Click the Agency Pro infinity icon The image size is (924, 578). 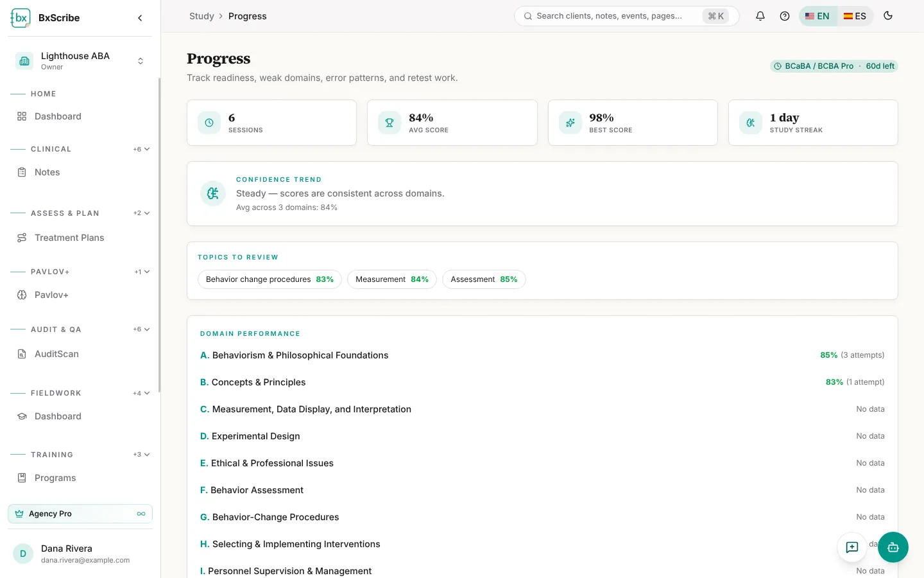click(x=141, y=514)
